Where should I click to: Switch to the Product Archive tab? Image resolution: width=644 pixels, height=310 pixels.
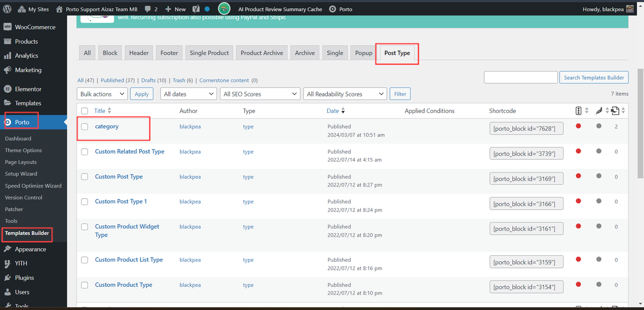pos(262,53)
